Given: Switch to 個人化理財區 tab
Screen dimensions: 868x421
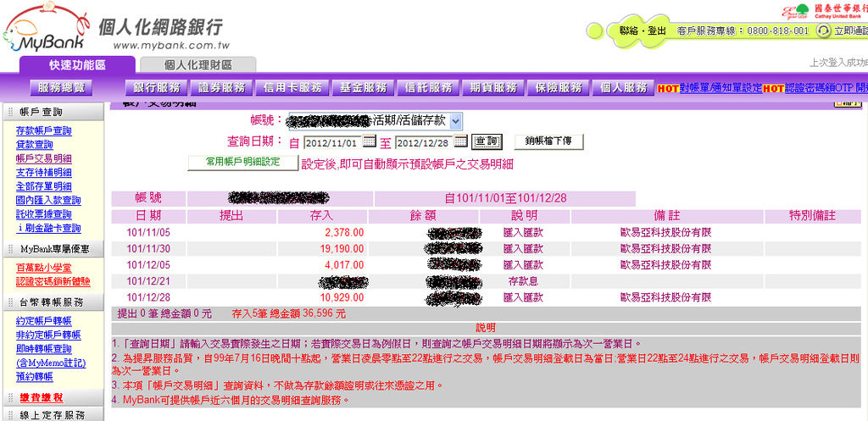Looking at the screenshot, I should [198, 64].
